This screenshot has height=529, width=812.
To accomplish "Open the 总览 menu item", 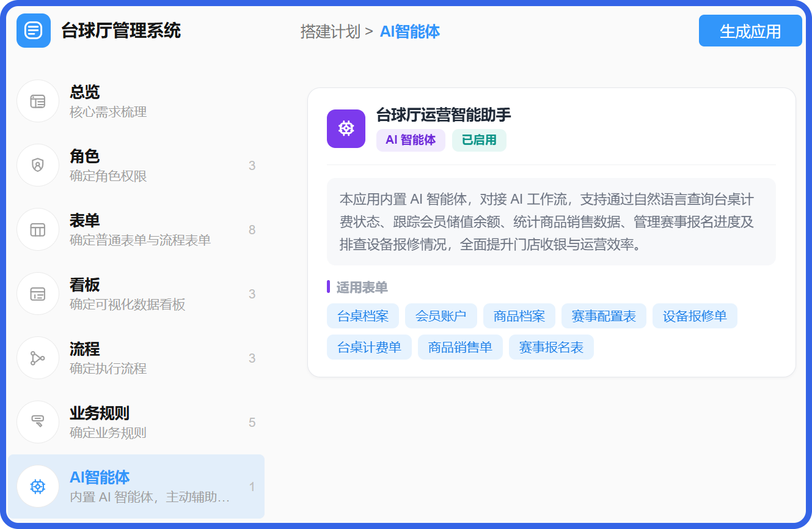I will pyautogui.click(x=136, y=101).
